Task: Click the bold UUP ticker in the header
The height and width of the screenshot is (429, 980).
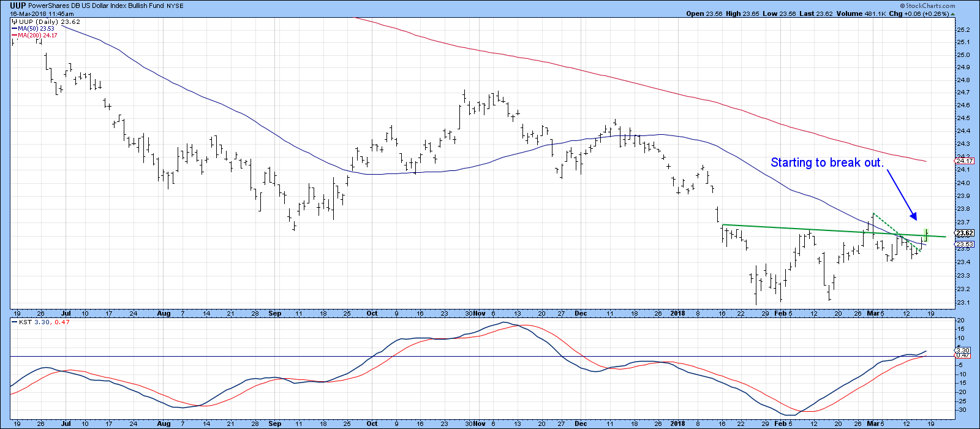Action: coord(18,6)
